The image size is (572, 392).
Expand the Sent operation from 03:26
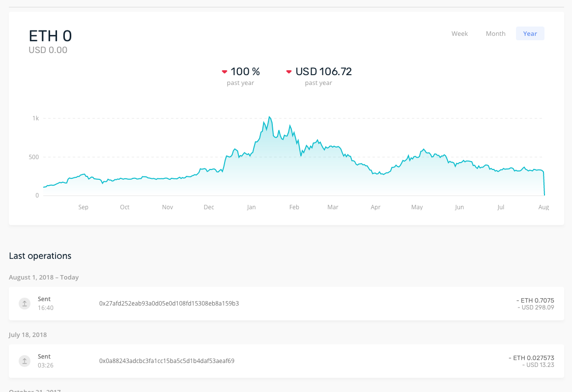pyautogui.click(x=44, y=361)
